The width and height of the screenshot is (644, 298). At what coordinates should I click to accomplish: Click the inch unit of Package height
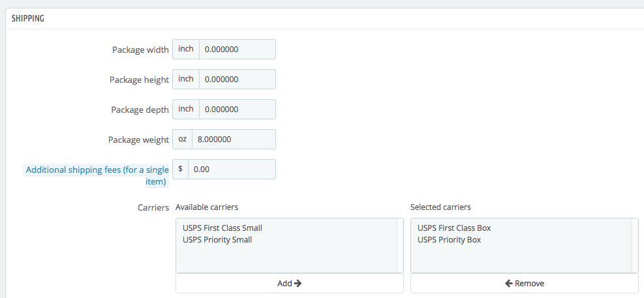186,79
